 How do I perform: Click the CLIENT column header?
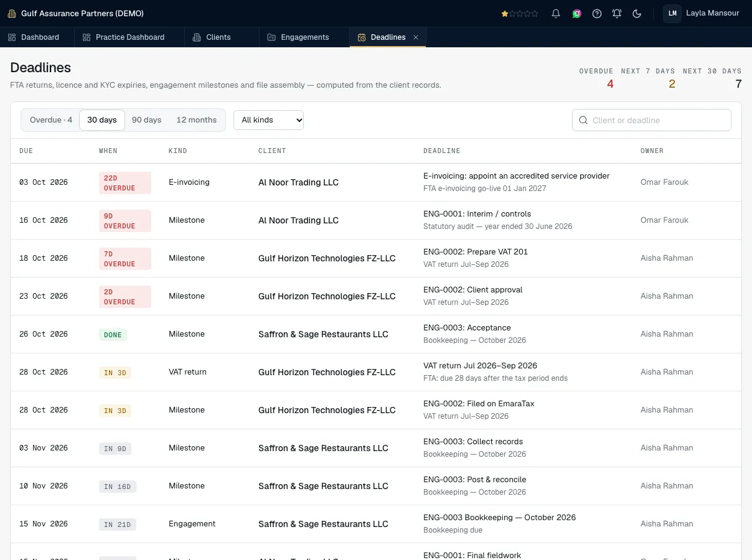[x=272, y=151]
